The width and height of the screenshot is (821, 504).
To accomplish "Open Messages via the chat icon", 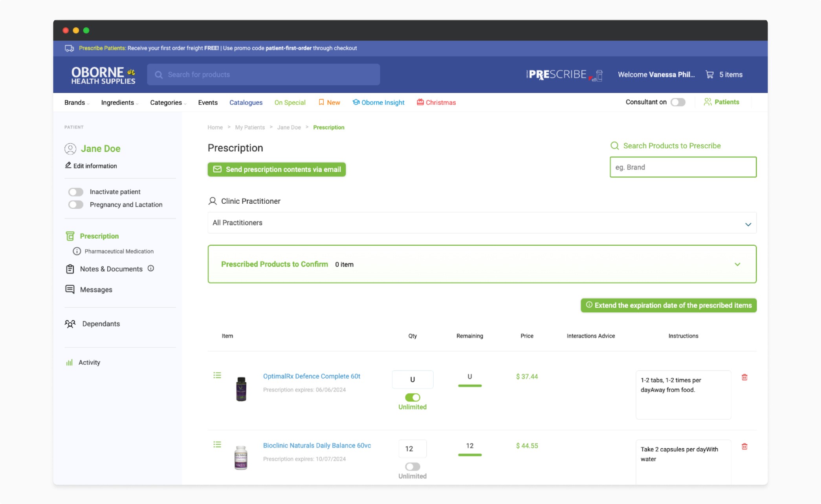I will click(70, 289).
